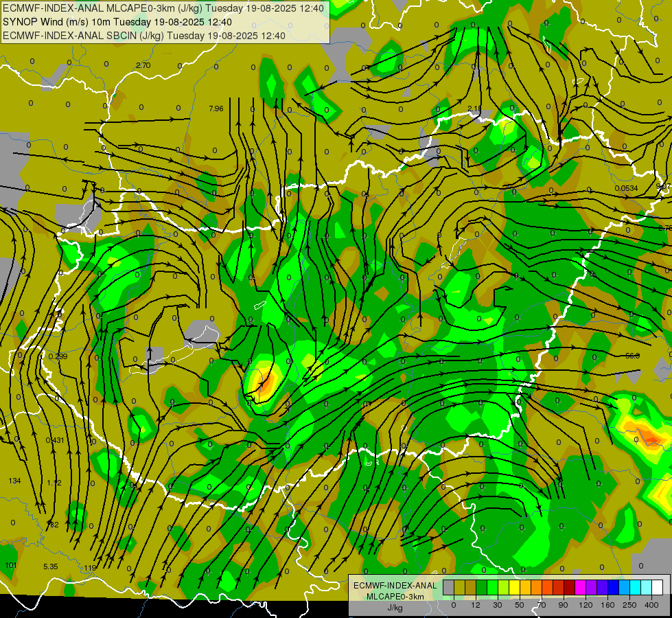Click the map value 7.96

[x=216, y=108]
